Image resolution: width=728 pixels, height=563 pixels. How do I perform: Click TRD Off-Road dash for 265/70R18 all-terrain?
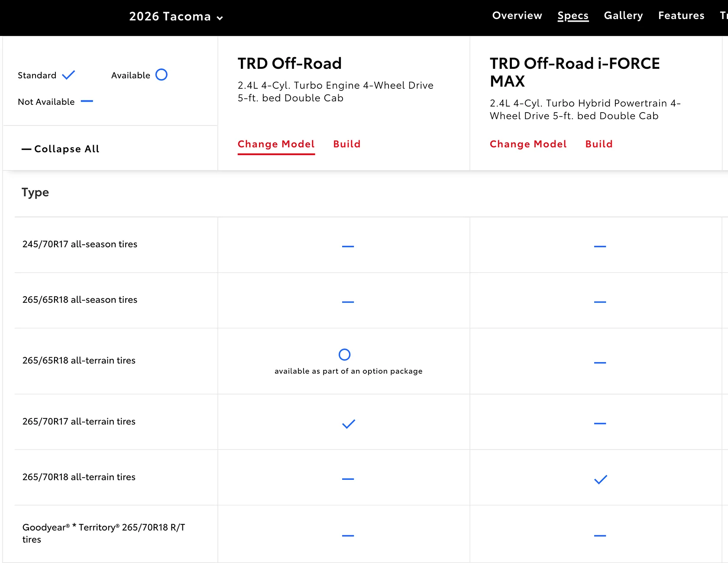click(x=348, y=479)
